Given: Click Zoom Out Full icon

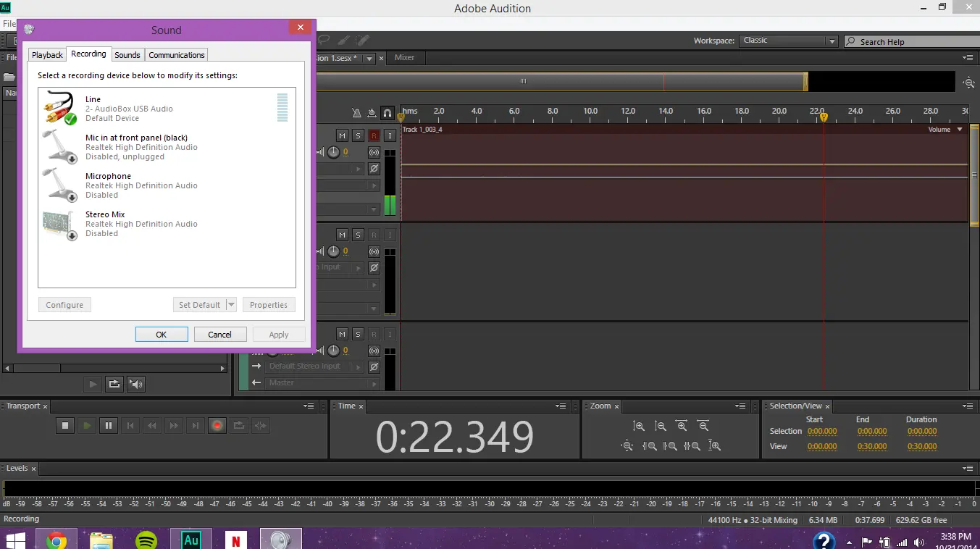Looking at the screenshot, I should pyautogui.click(x=627, y=446).
